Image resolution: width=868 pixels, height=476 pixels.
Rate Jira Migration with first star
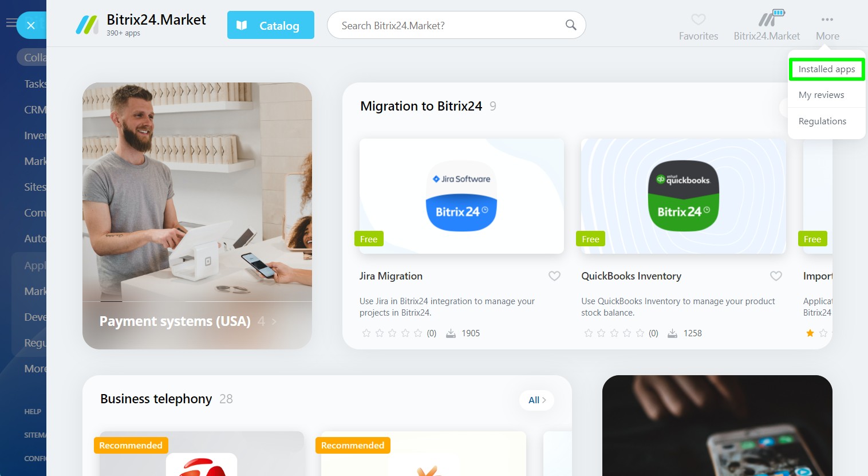pyautogui.click(x=366, y=333)
